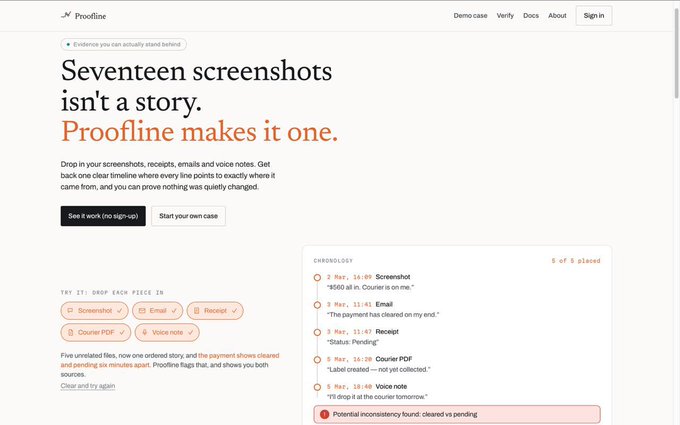Click the checkmark on the Courier PDF chip

click(122, 332)
